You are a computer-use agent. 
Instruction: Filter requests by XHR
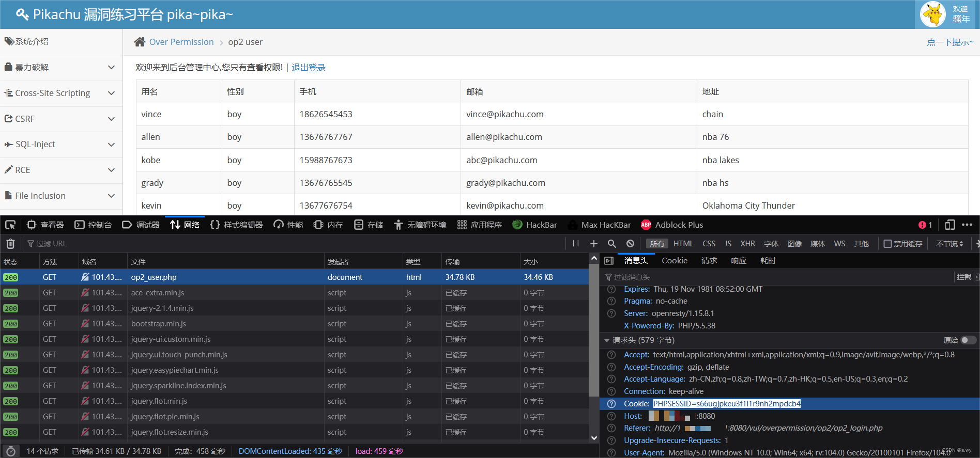747,244
